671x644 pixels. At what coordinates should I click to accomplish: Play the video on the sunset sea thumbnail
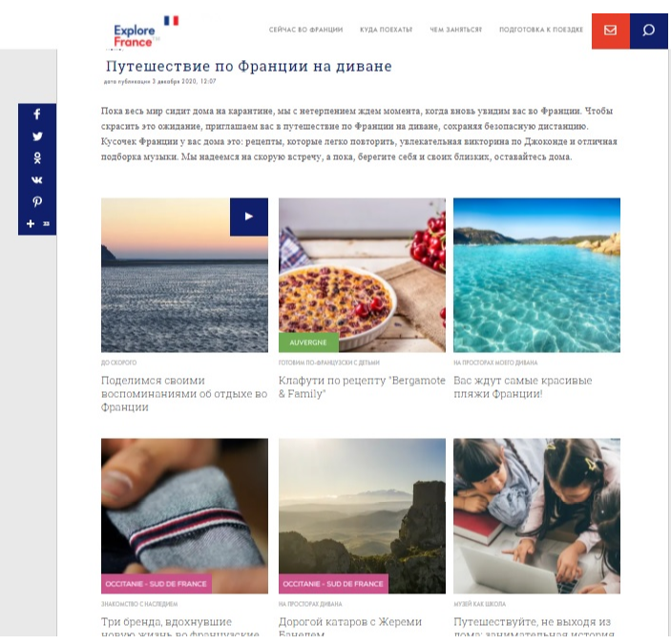tap(249, 217)
